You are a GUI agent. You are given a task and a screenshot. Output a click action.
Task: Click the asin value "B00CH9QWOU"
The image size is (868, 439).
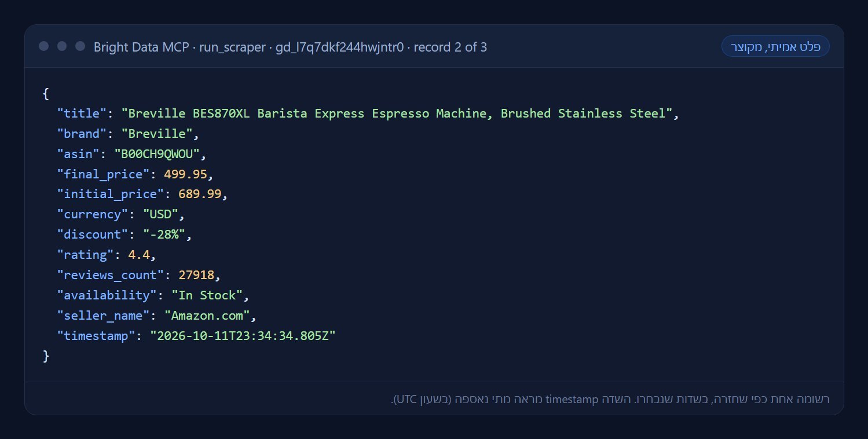coord(157,154)
